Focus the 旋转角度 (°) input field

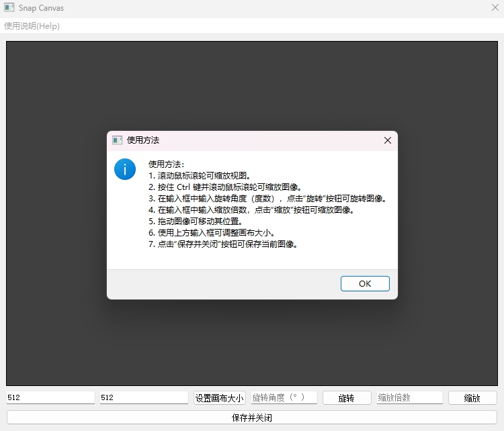284,397
